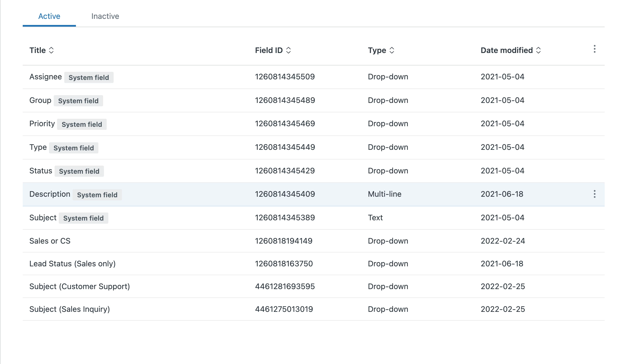The width and height of the screenshot is (644, 364).
Task: Open the Description row options menu
Action: tap(594, 194)
